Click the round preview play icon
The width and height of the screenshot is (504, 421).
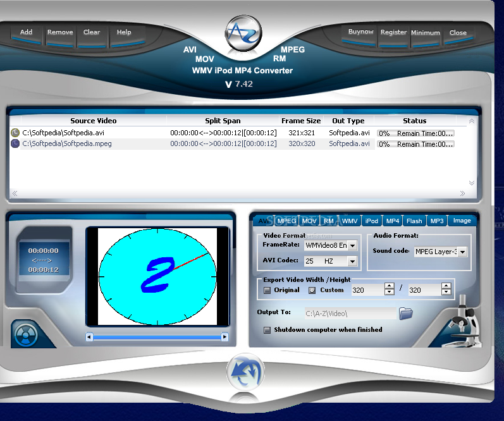pyautogui.click(x=26, y=335)
